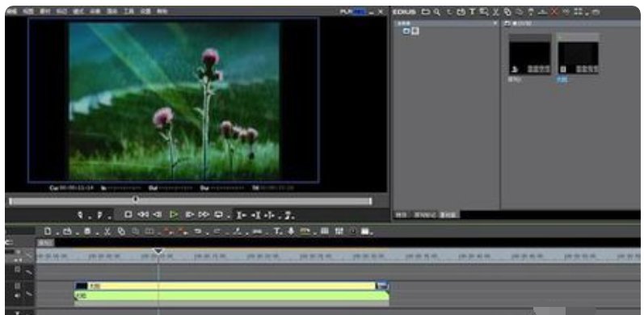Open the Help menu in the menu bar

click(x=162, y=11)
